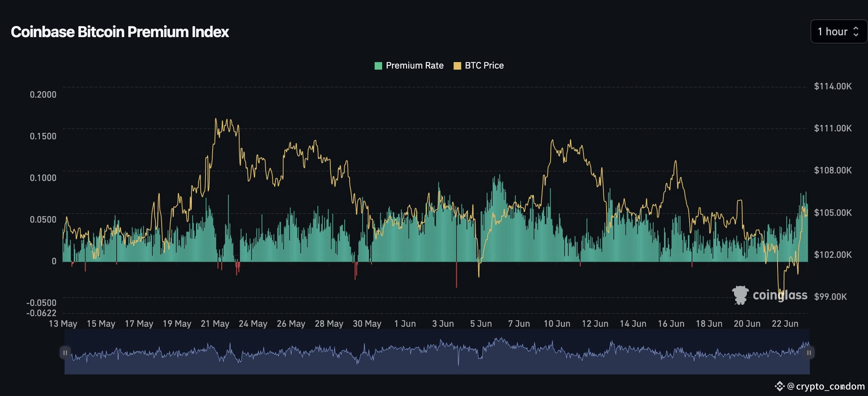Viewport: 868px width, 396px height.
Task: Toggle the BTC Price legend swatch
Action: point(457,66)
